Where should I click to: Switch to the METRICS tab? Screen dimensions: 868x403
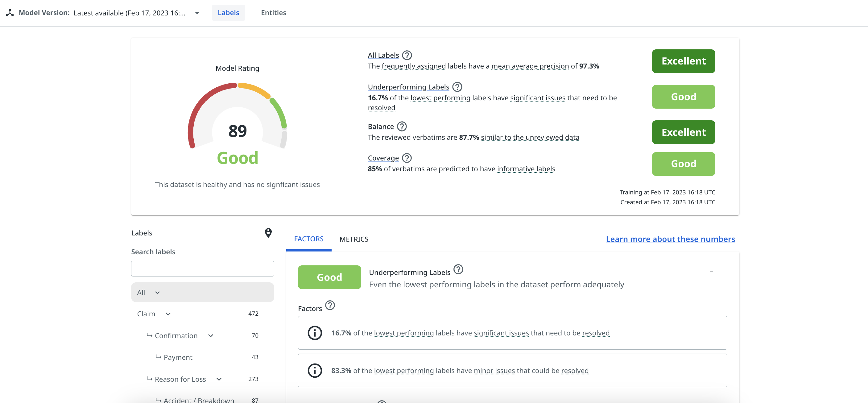click(353, 239)
